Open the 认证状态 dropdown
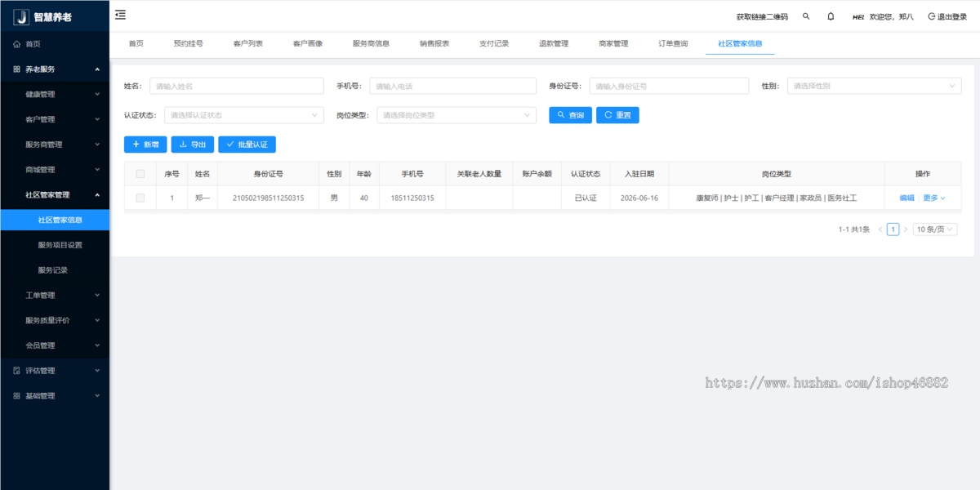The height and width of the screenshot is (490, 980). click(x=244, y=115)
